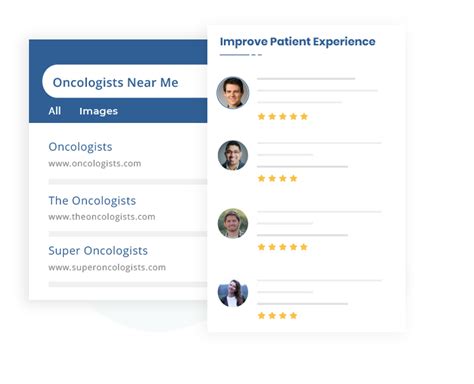The height and width of the screenshot is (384, 474).
Task: Open the Oncologists search result title
Action: click(x=80, y=147)
